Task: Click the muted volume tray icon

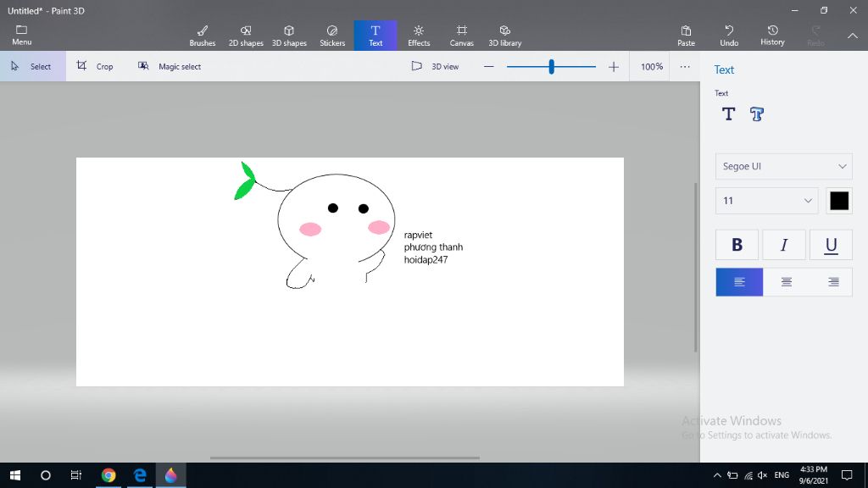Action: click(x=762, y=475)
